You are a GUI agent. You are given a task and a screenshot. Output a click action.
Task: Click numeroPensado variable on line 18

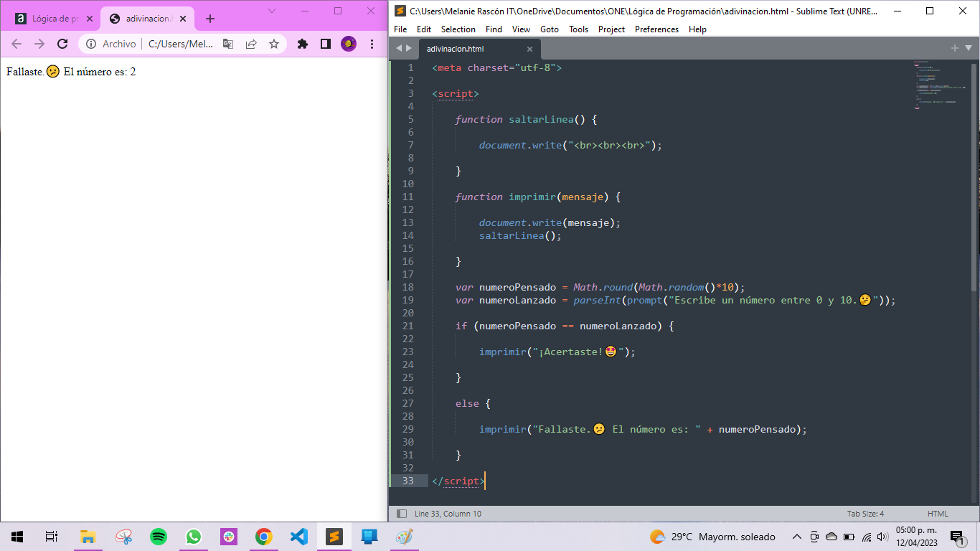(x=517, y=287)
